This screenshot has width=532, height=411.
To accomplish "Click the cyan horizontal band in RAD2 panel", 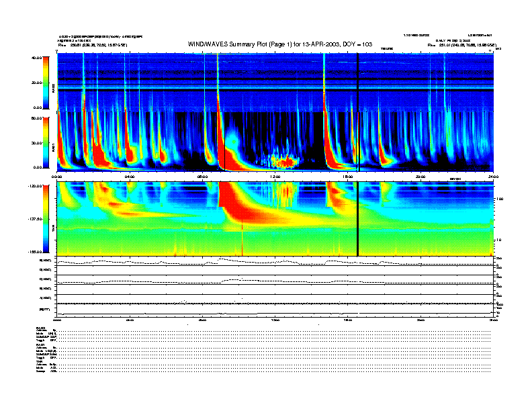I will [275, 87].
